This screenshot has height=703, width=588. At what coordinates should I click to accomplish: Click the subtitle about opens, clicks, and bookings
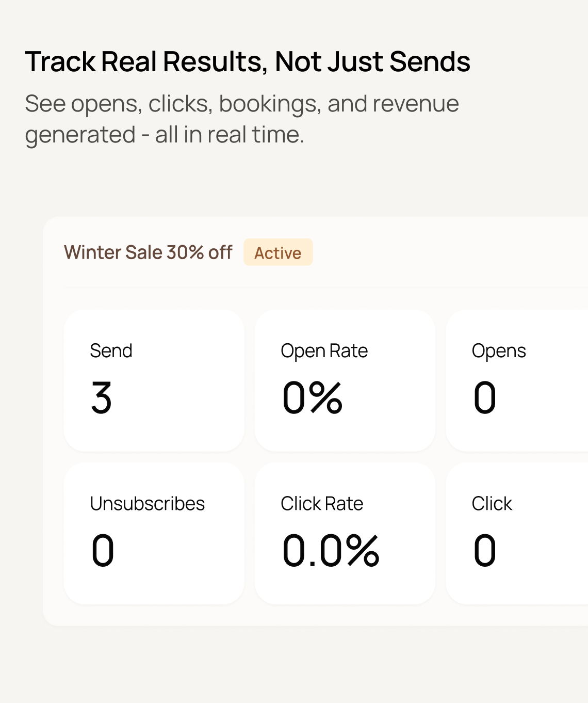point(241,119)
